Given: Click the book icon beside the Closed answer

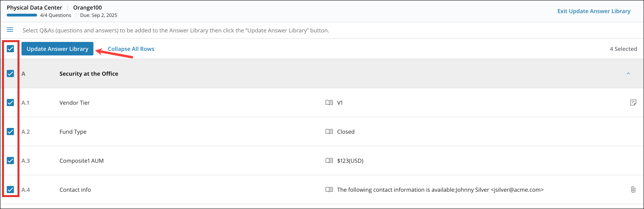Looking at the screenshot, I should [329, 132].
